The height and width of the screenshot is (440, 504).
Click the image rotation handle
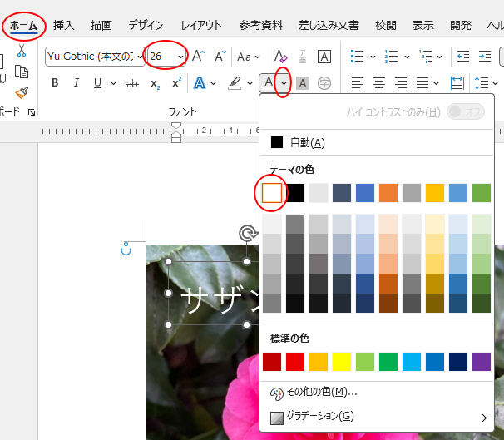click(x=248, y=234)
